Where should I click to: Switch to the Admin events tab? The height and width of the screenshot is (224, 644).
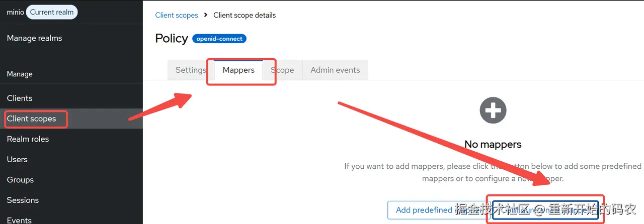click(335, 70)
